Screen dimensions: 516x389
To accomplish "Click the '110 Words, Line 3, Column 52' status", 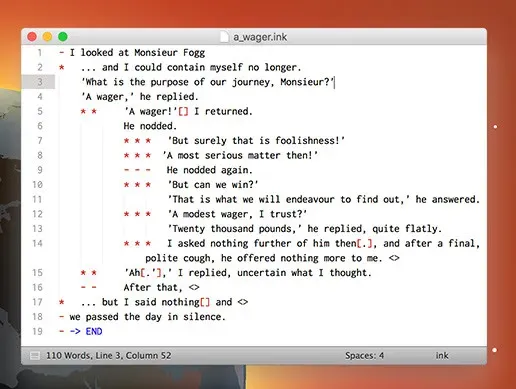I will tap(109, 356).
